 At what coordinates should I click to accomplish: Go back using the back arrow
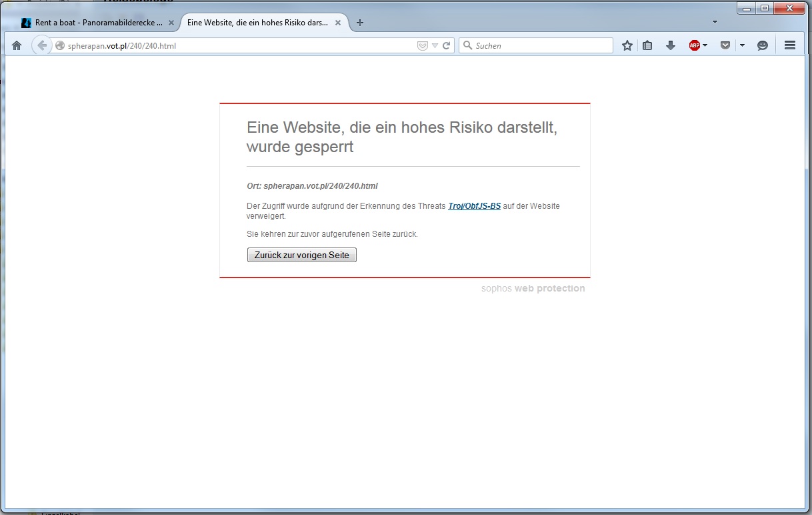[41, 45]
